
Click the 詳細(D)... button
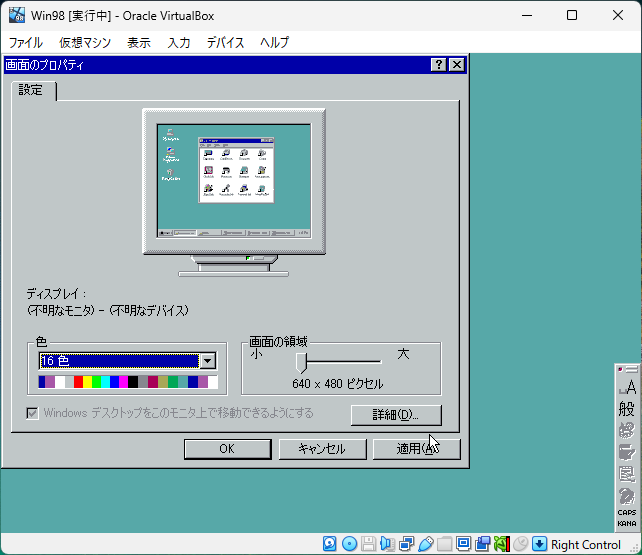point(396,414)
